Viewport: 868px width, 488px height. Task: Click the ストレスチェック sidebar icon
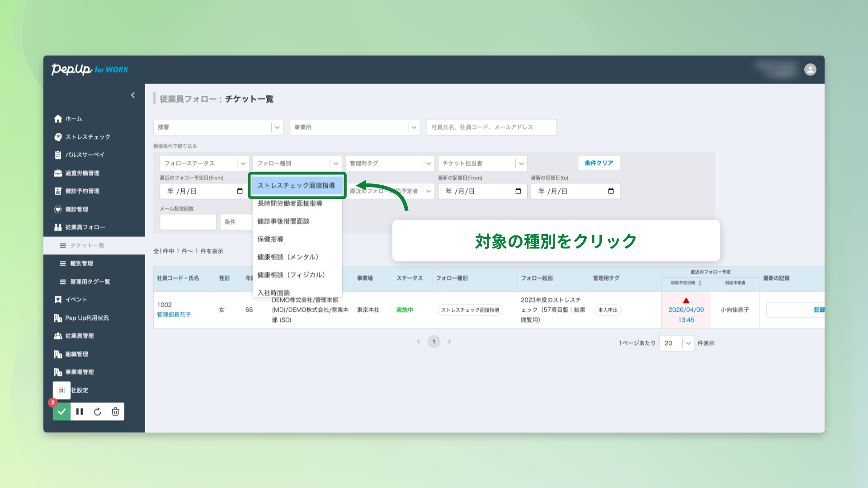pyautogui.click(x=58, y=137)
